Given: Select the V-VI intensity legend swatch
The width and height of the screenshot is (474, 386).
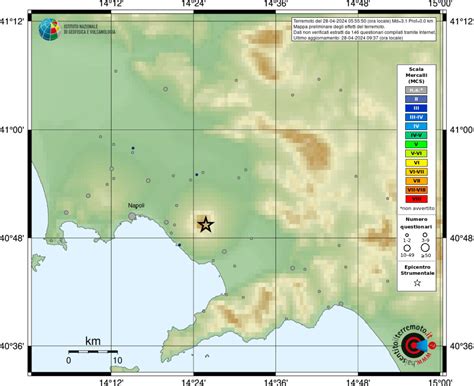Looking at the screenshot, I should [416, 154].
